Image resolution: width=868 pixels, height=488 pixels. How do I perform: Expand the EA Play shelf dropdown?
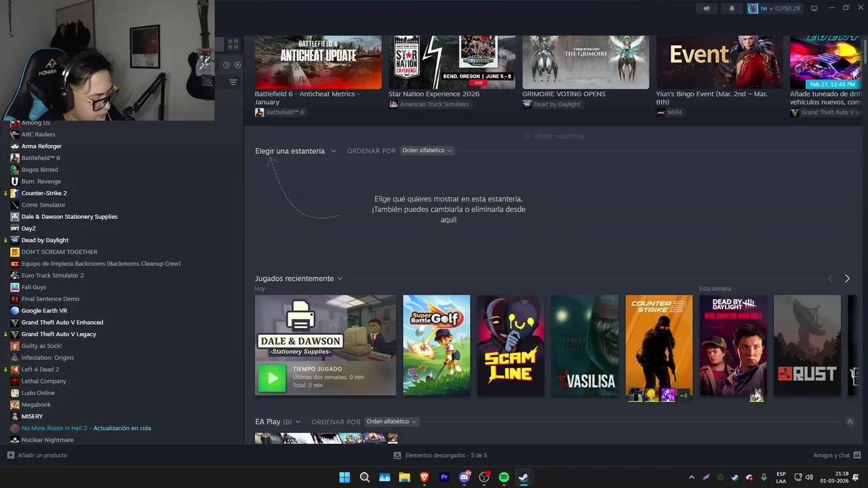(278, 422)
